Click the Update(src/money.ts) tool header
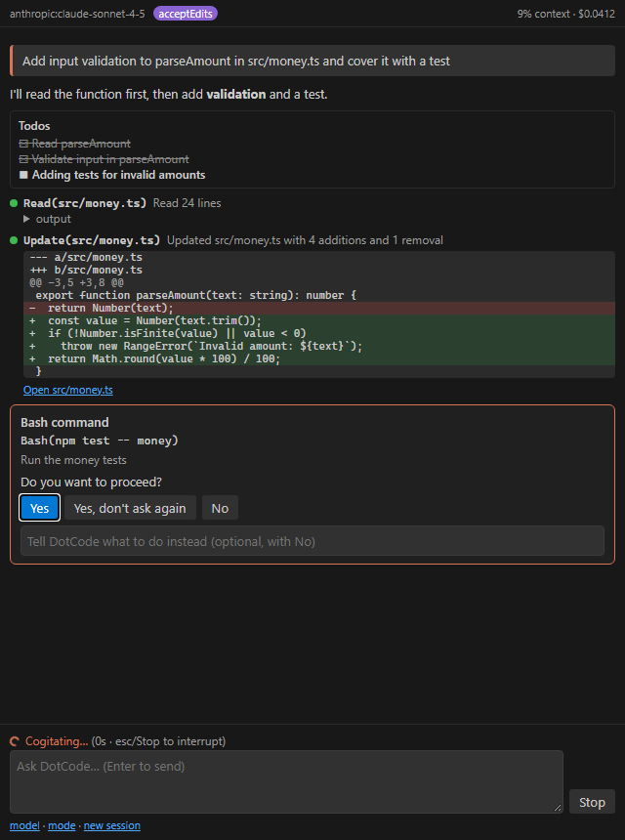 [x=92, y=240]
